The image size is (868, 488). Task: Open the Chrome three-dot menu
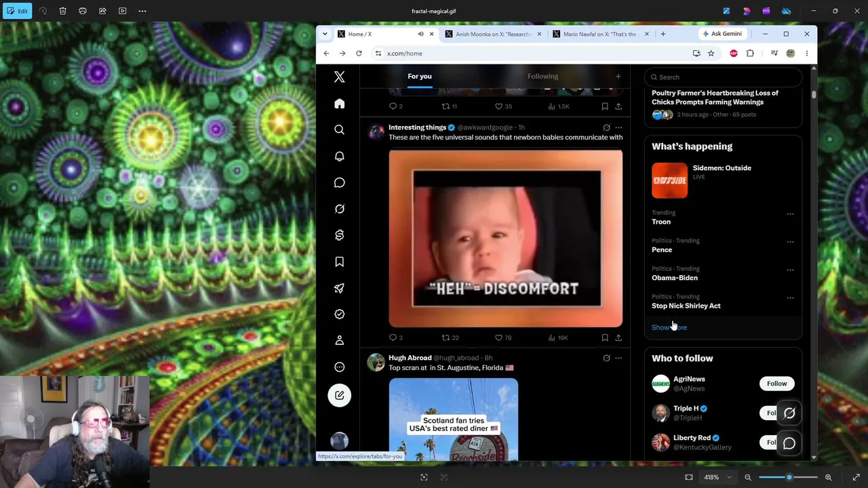(x=806, y=54)
